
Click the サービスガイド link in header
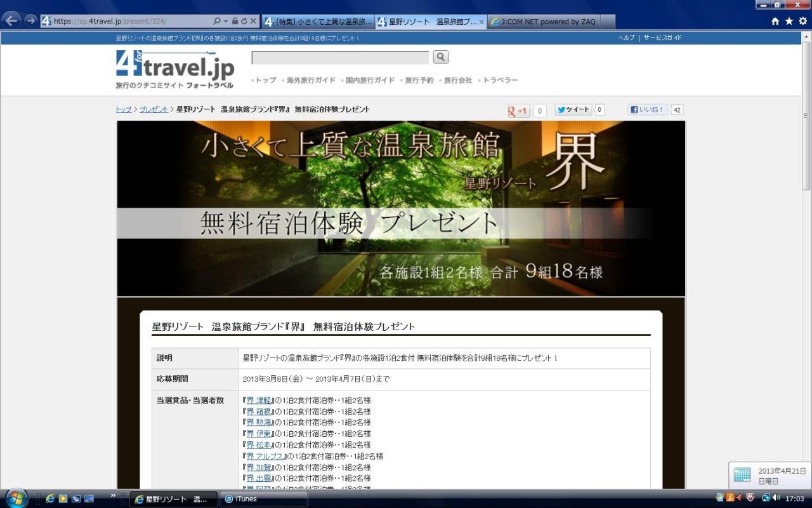coord(663,37)
